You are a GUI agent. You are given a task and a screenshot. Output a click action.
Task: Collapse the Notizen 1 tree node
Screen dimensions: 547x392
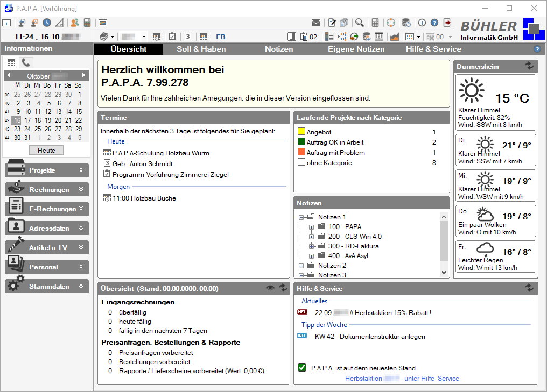(x=301, y=217)
